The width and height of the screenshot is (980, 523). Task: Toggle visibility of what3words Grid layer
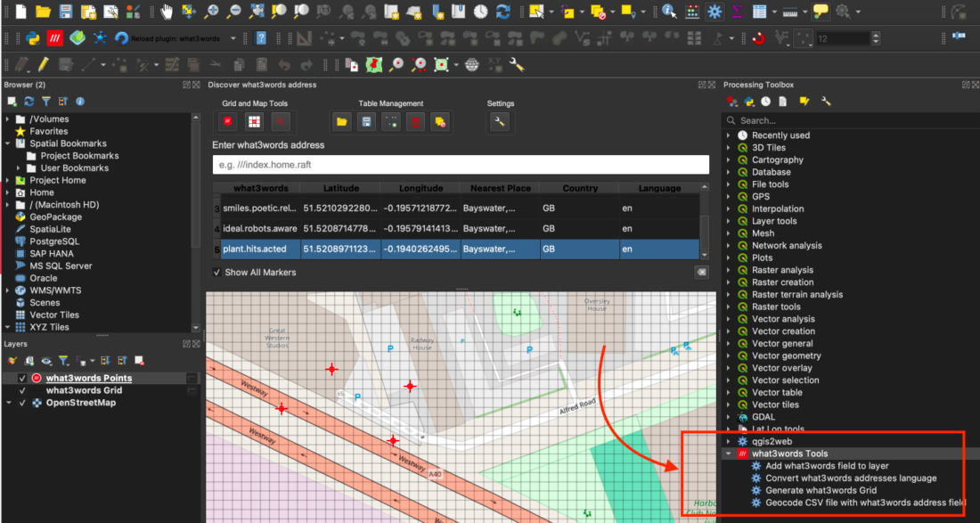click(x=22, y=390)
